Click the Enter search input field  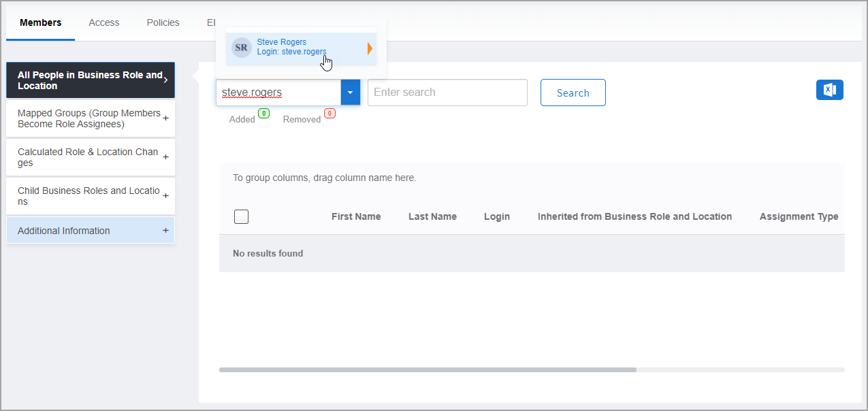(x=447, y=92)
